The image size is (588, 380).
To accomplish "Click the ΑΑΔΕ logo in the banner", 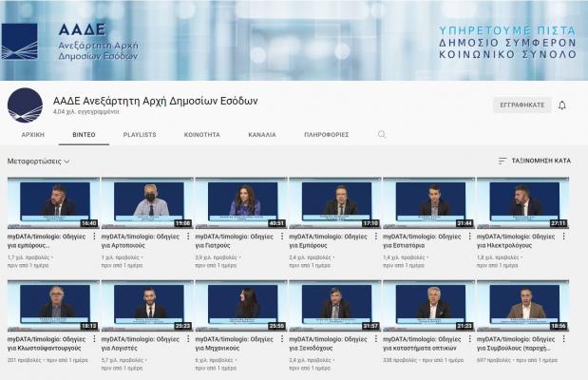I will point(21,40).
